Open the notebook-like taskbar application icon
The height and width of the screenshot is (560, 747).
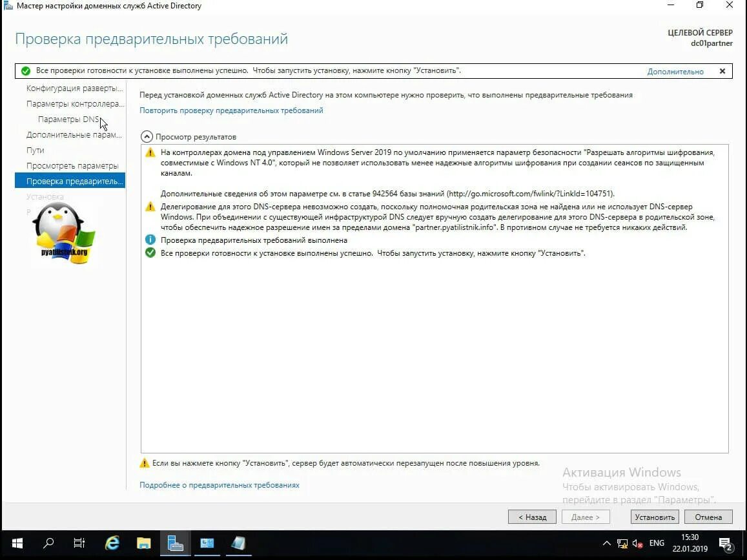point(238,543)
